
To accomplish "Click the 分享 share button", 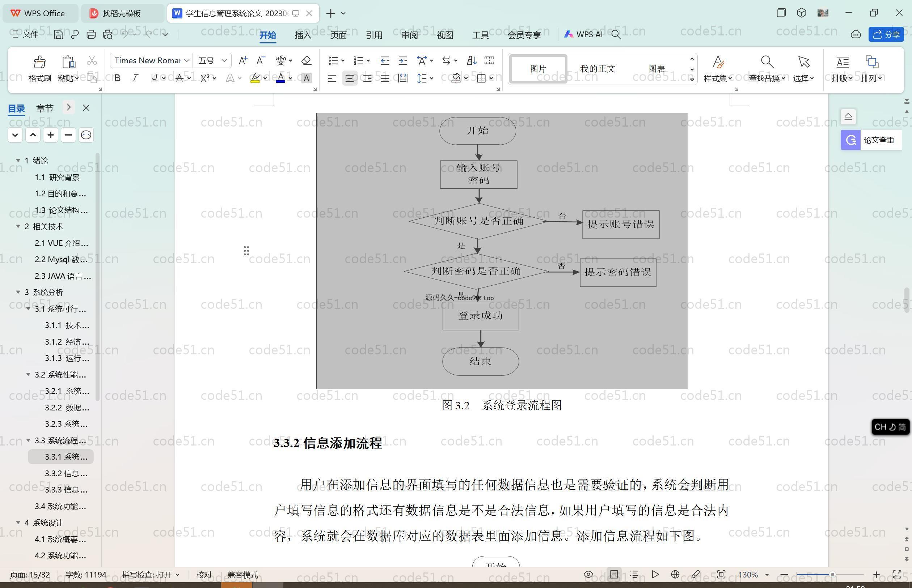I will point(886,35).
